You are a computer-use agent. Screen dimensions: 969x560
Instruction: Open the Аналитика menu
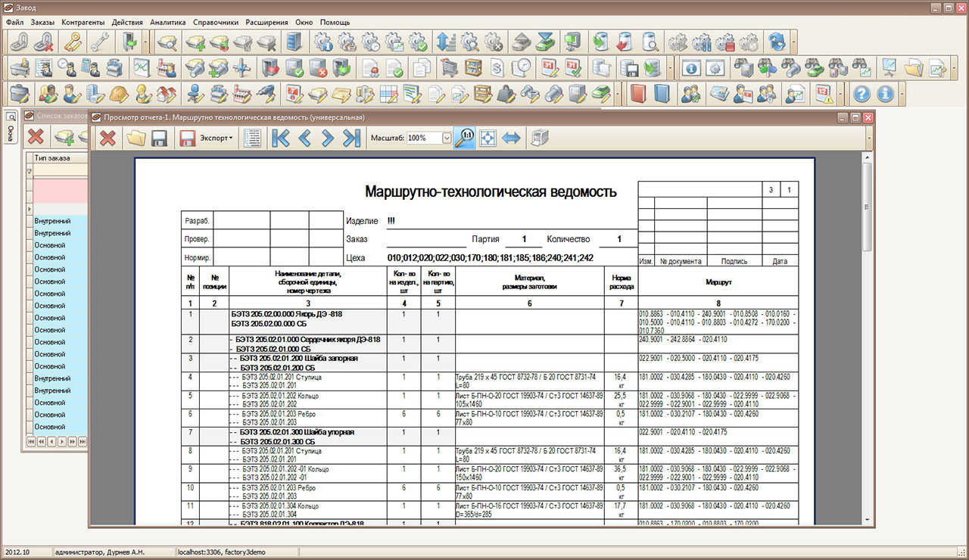pos(167,23)
